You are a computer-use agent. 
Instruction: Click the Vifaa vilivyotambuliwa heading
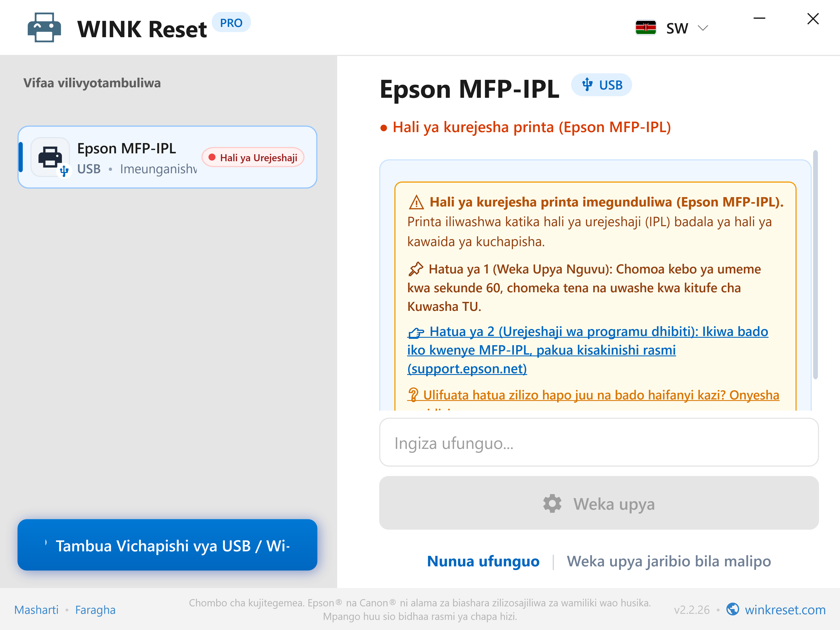92,83
